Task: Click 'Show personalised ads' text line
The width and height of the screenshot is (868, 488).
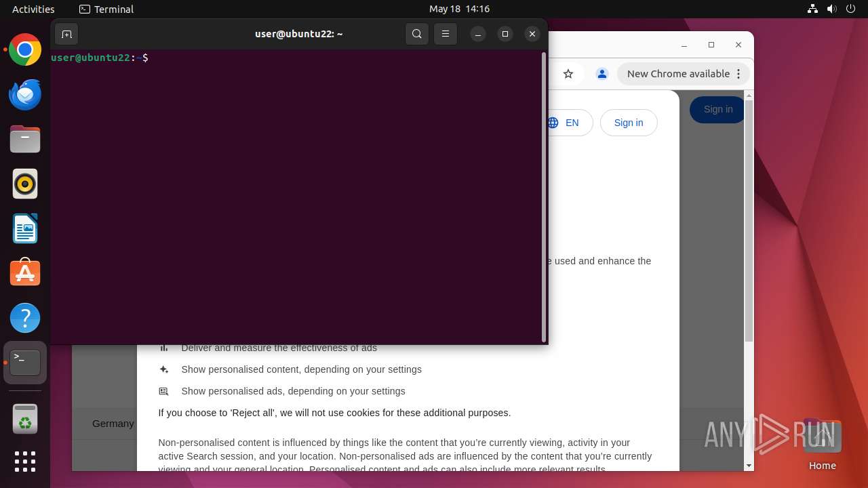Action: tap(293, 391)
